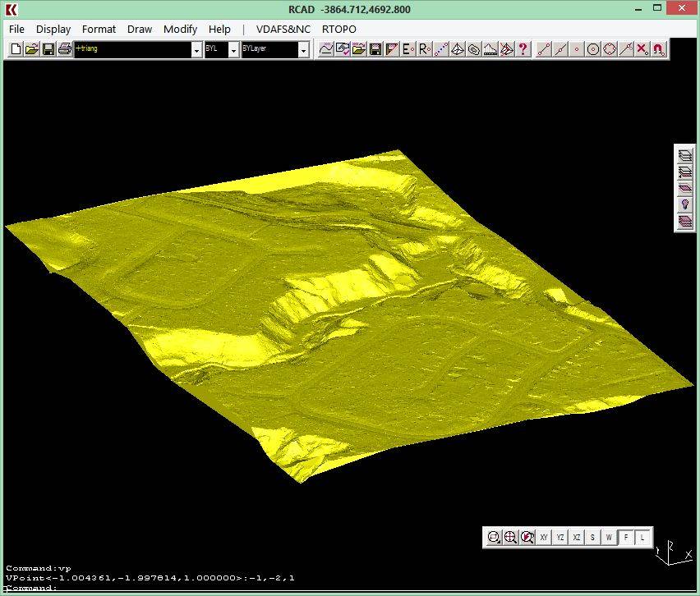Open the RTOPO menu

tap(338, 29)
